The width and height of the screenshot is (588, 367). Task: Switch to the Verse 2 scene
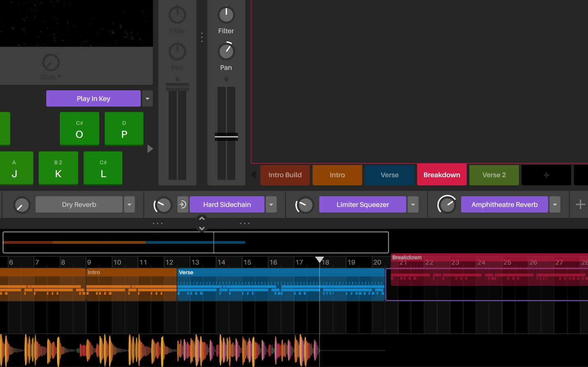click(x=494, y=174)
